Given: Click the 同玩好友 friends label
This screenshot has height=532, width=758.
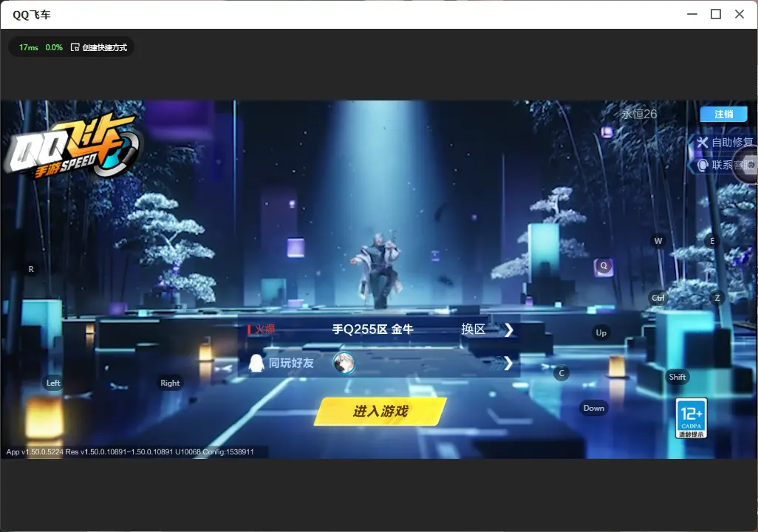Looking at the screenshot, I should tap(291, 364).
